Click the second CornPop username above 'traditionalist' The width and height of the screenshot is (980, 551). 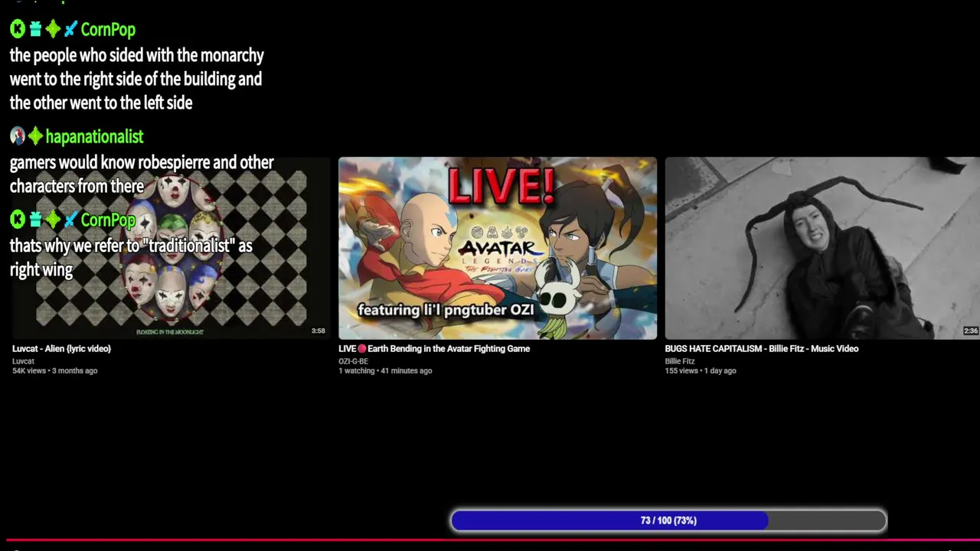pos(108,220)
